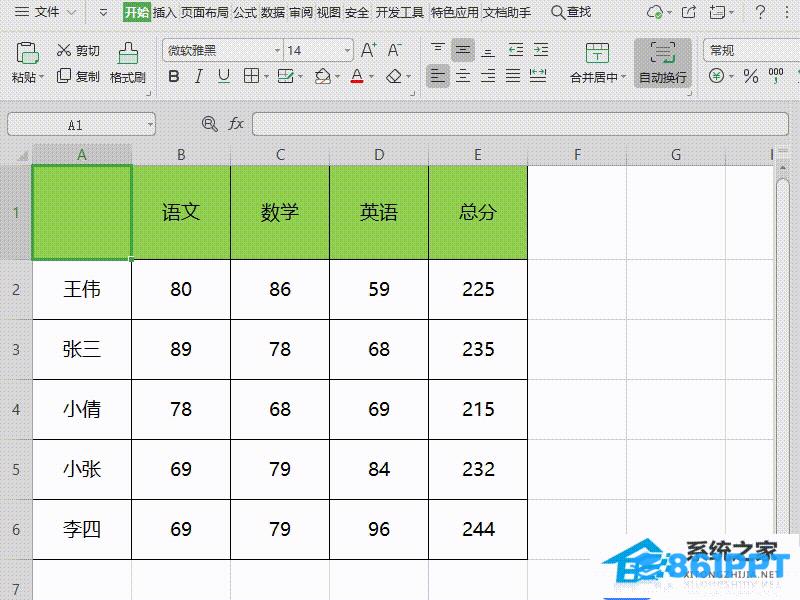Click the zoom lookup icon beside fx
Screen dimensions: 800x600
pos(210,123)
